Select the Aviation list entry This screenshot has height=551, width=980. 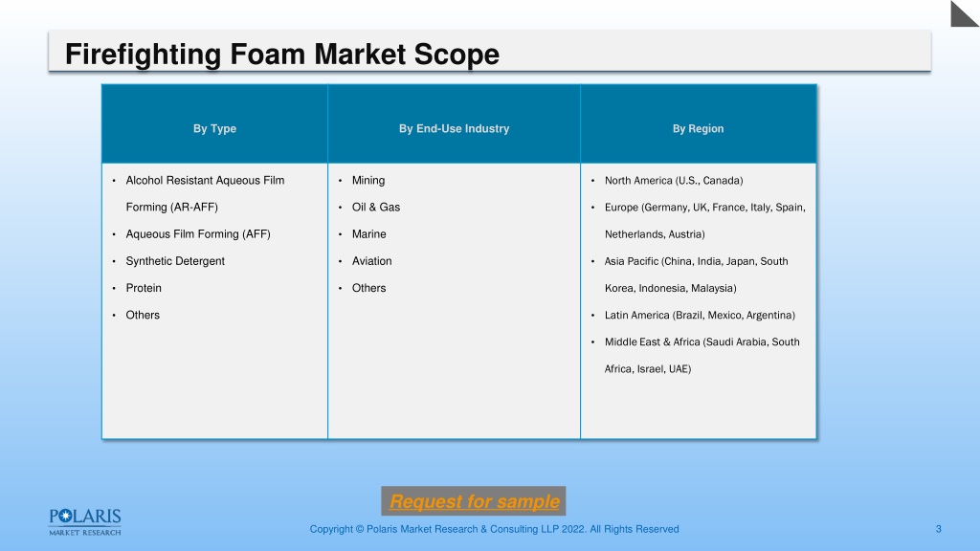pos(372,261)
